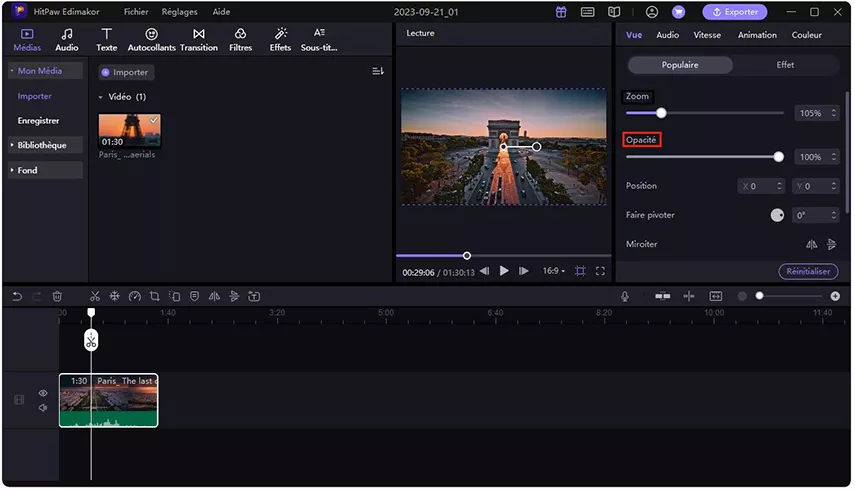855x492 pixels.
Task: Switch to the Audio properties tab
Action: click(667, 35)
